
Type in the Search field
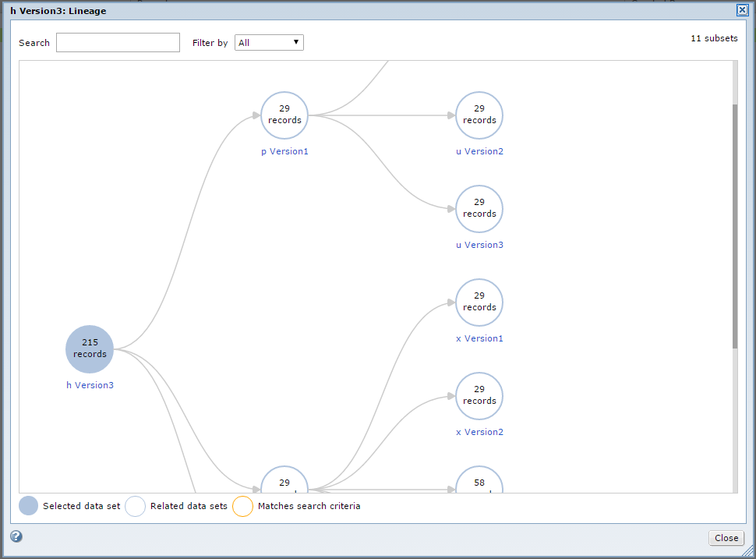tap(118, 43)
